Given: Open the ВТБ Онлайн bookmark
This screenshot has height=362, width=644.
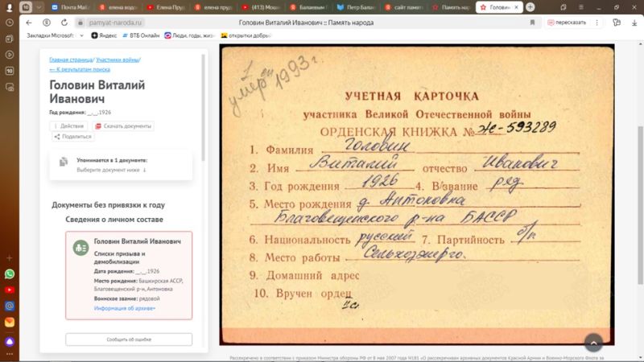Looking at the screenshot, I should point(140,35).
